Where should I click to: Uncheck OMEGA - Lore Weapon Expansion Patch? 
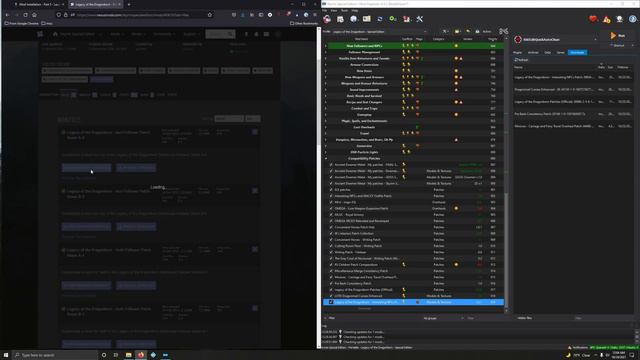coord(331,208)
